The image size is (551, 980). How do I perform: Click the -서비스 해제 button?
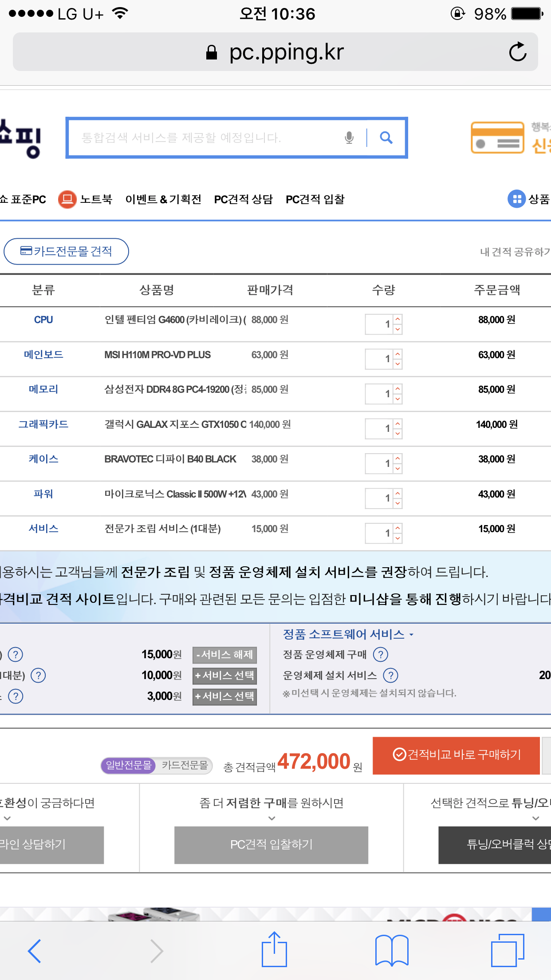click(x=224, y=655)
